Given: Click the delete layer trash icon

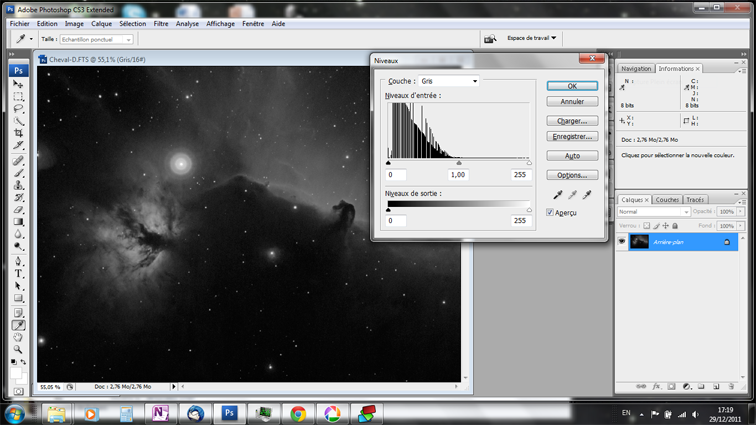Looking at the screenshot, I should [731, 386].
